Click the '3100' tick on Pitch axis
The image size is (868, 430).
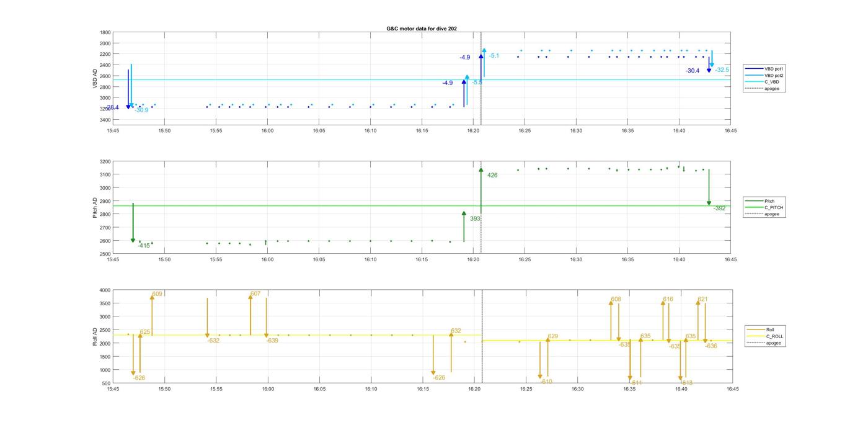coord(105,175)
